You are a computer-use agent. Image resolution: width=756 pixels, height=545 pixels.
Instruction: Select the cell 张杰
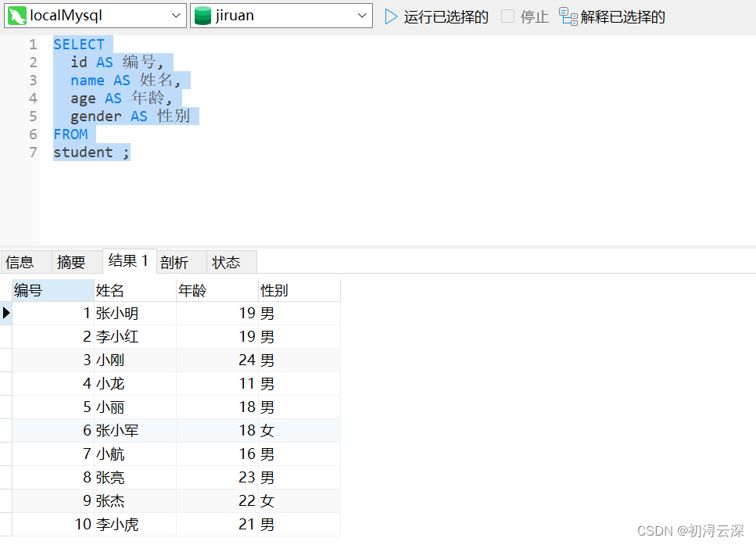click(135, 501)
